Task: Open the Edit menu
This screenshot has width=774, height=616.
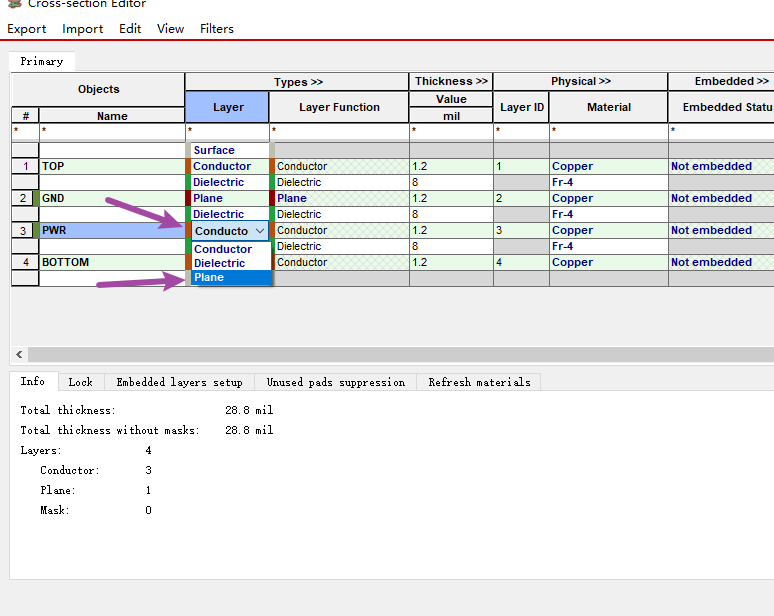Action: (x=130, y=29)
